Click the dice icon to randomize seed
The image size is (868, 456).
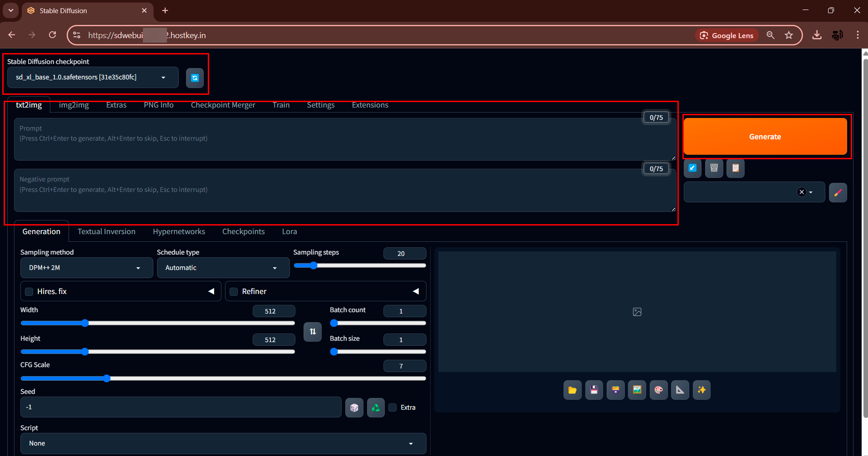click(x=354, y=407)
